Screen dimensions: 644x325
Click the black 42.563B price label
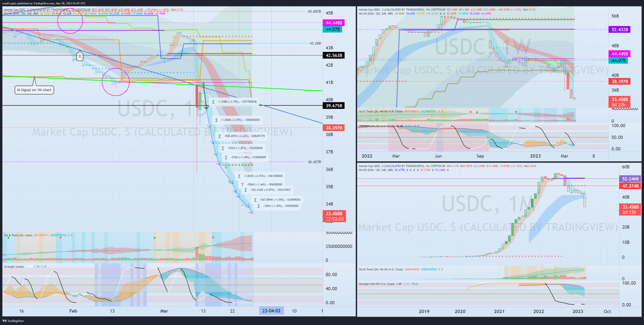(x=334, y=55)
